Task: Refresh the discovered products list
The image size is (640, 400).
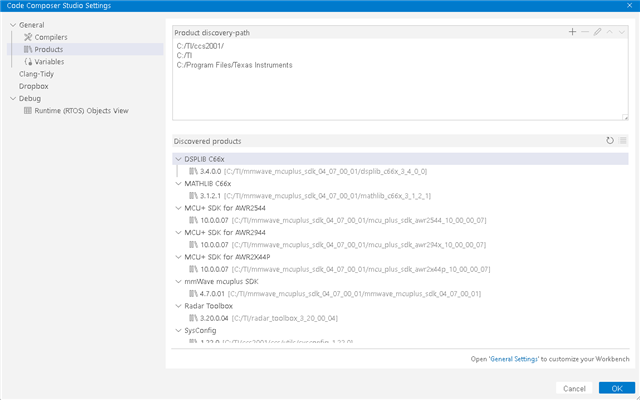Action: pos(610,141)
